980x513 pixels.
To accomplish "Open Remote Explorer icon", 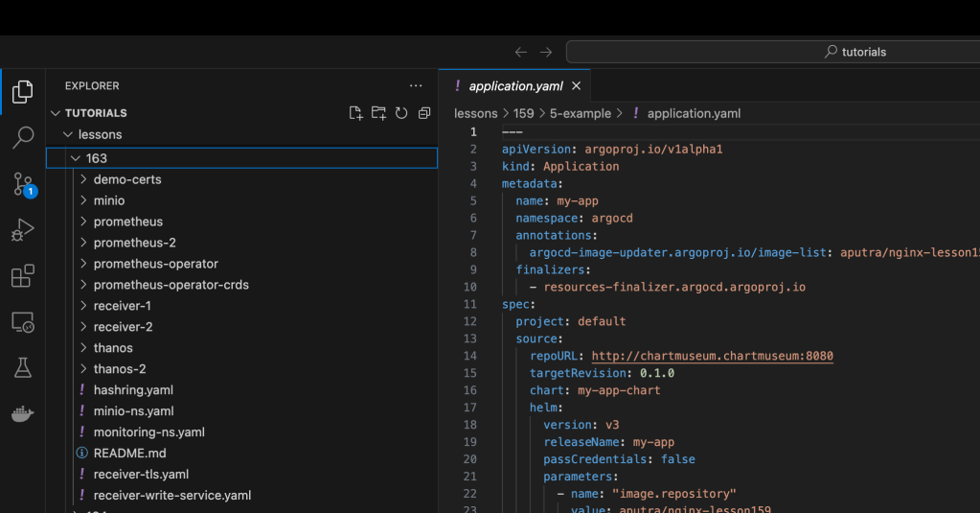I will 22,322.
